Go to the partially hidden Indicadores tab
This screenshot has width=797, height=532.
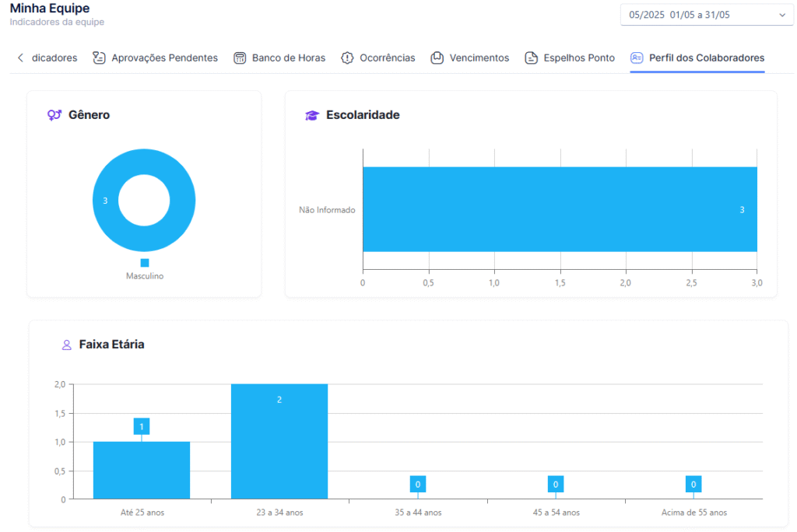(x=54, y=58)
